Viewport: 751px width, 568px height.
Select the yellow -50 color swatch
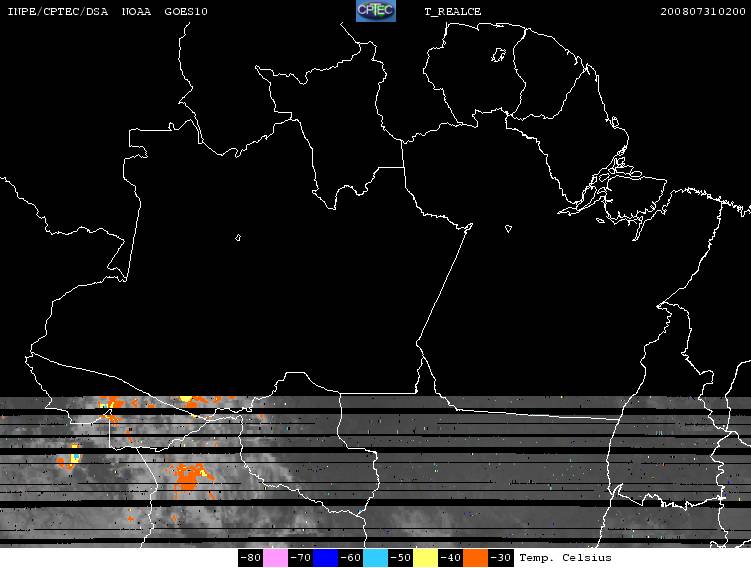(x=425, y=558)
